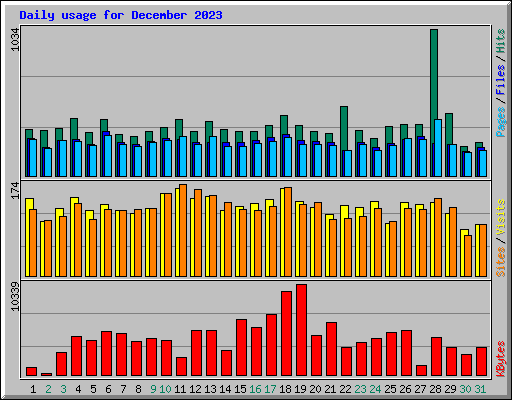Viewport: 512px width, 400px height.
Task: Click the 'Hits' legend label
Action: click(501, 41)
